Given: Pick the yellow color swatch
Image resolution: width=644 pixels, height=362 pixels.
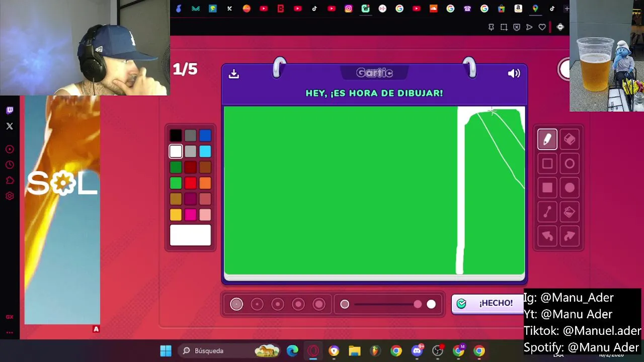Looking at the screenshot, I should pos(176,215).
